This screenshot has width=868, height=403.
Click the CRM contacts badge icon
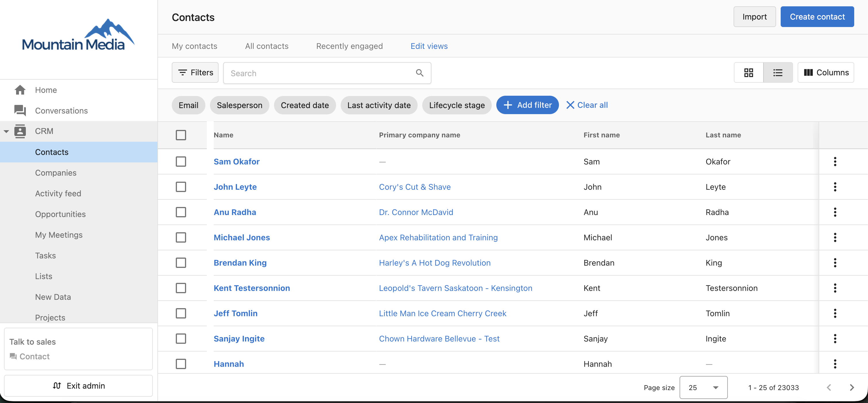click(x=20, y=131)
